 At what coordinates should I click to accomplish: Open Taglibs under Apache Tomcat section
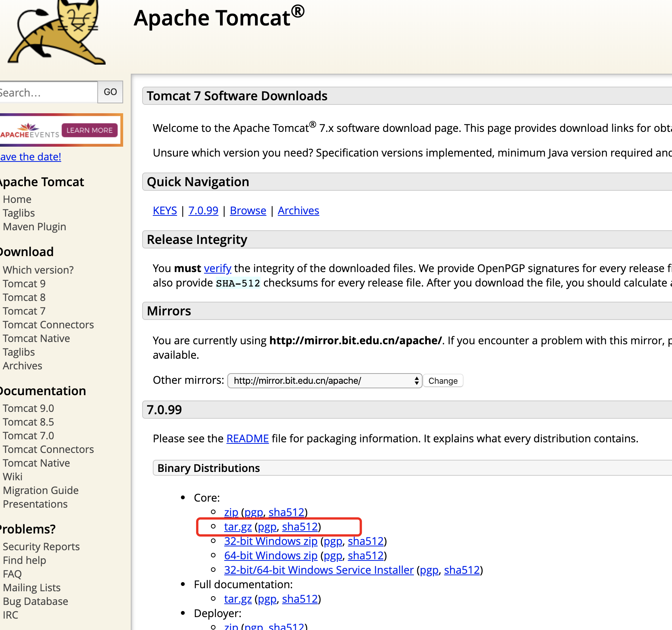pos(19,213)
